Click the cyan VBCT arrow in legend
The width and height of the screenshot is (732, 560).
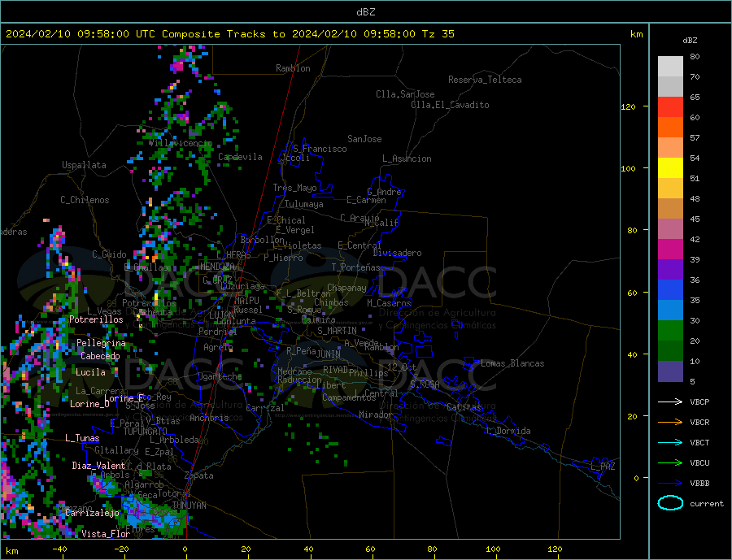coord(670,442)
